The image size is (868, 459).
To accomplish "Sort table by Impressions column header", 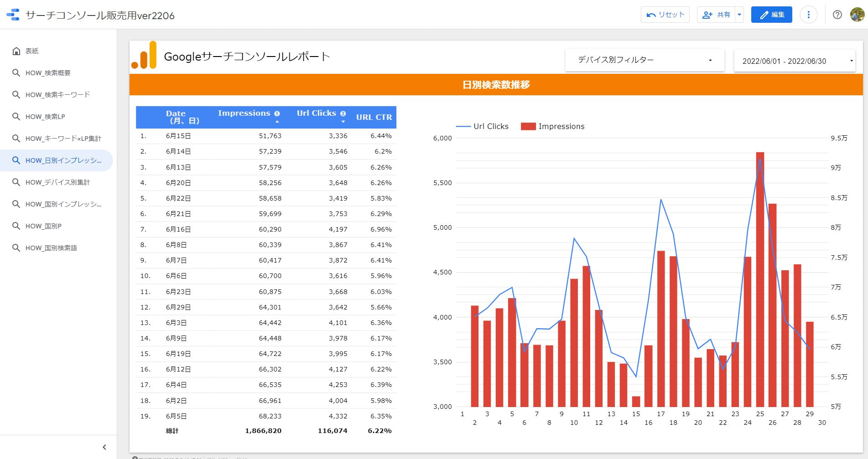I will (x=244, y=113).
